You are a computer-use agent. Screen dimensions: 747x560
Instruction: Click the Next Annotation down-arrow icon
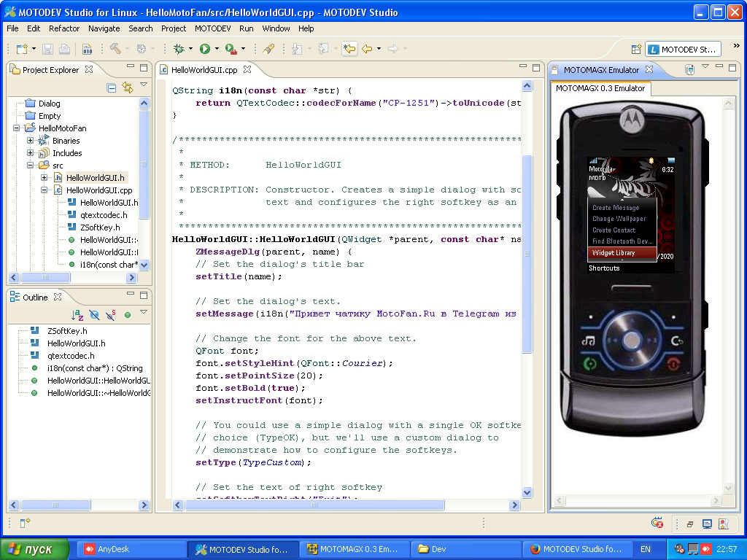(x=298, y=49)
